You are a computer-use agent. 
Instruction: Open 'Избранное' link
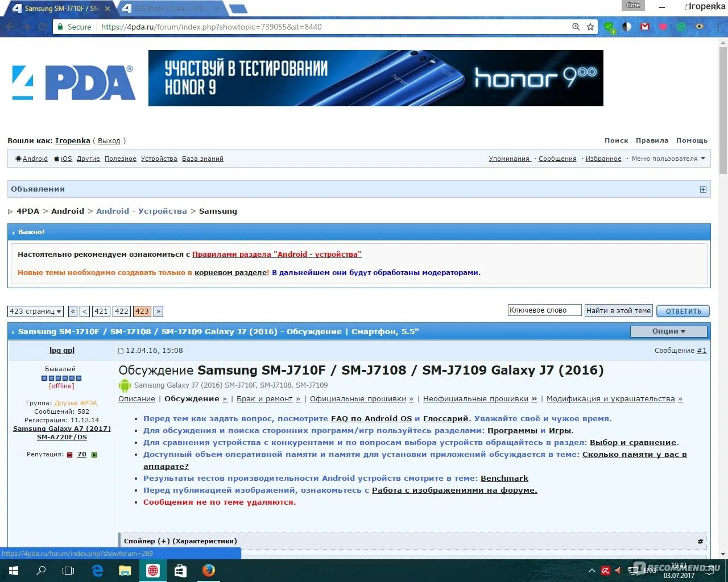[603, 159]
